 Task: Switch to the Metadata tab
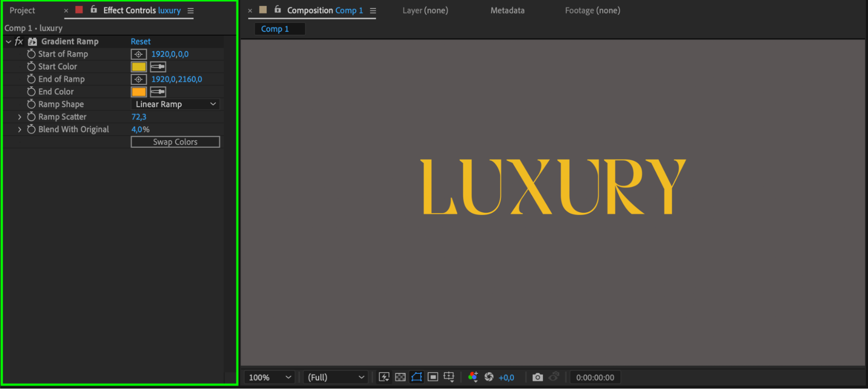pyautogui.click(x=508, y=10)
